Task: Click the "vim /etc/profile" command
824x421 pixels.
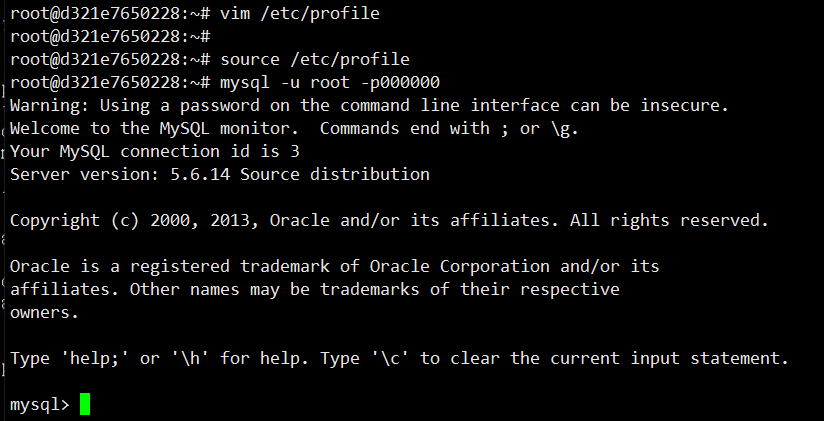Action: (295, 14)
